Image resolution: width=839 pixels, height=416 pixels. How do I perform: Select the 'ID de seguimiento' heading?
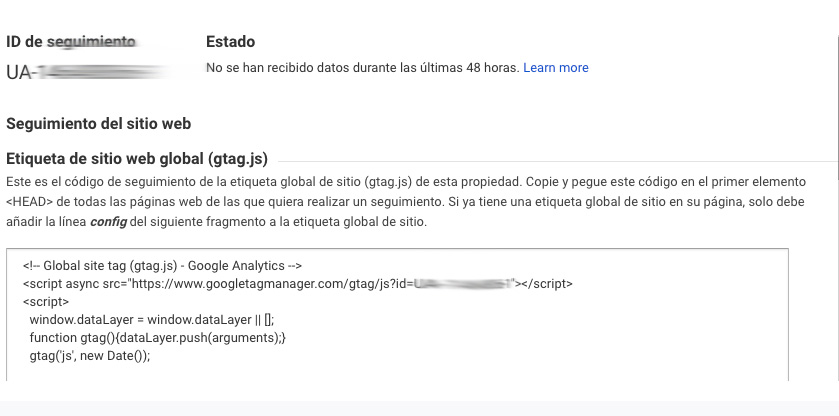pyautogui.click(x=71, y=42)
